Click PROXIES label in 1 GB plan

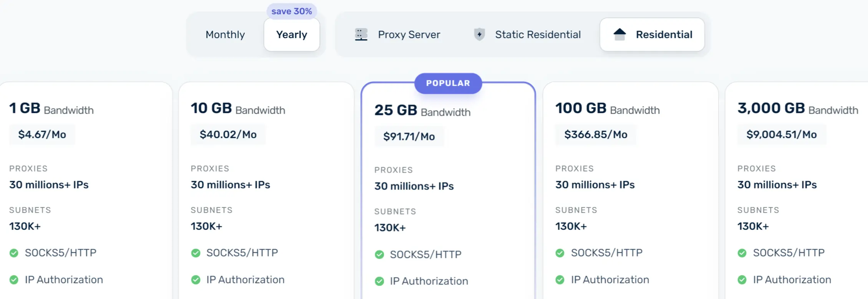28,169
